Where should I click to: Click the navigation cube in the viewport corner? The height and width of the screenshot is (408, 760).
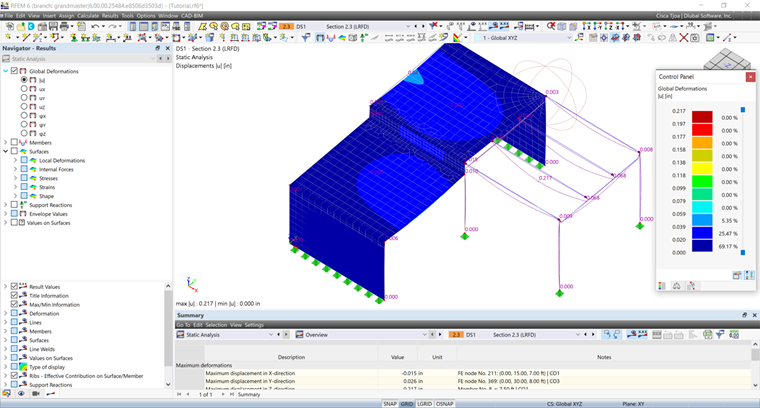point(727,59)
